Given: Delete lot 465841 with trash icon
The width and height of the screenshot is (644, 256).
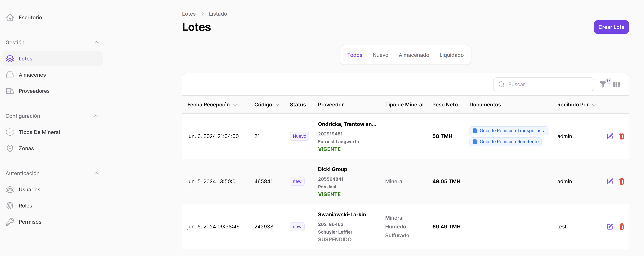Looking at the screenshot, I should (622, 182).
